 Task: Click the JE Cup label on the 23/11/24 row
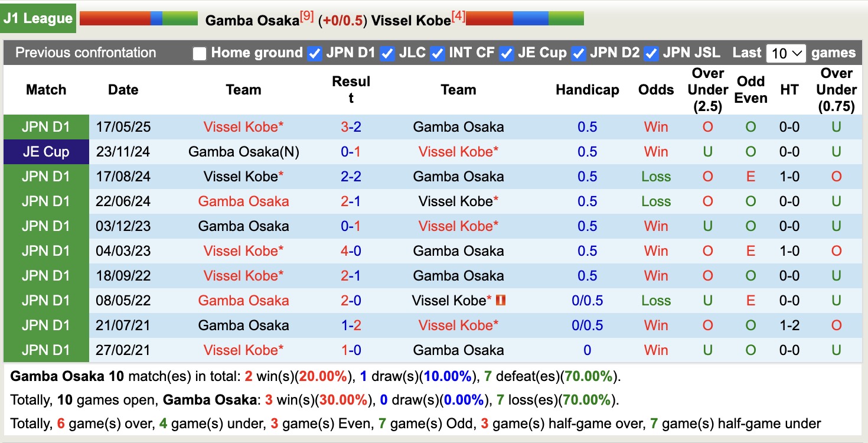click(x=45, y=151)
